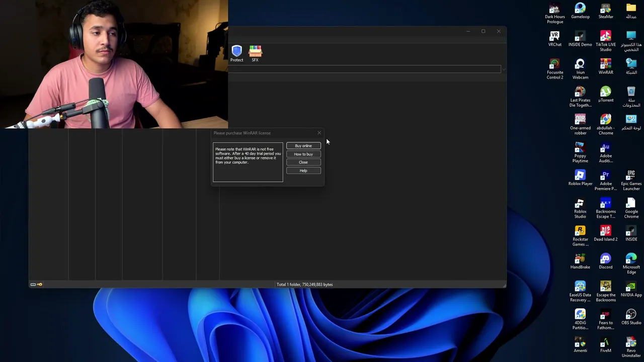Screen dimensions: 644x362
Task: Select the الشبكة (Network) desktop icon
Action: point(631,67)
